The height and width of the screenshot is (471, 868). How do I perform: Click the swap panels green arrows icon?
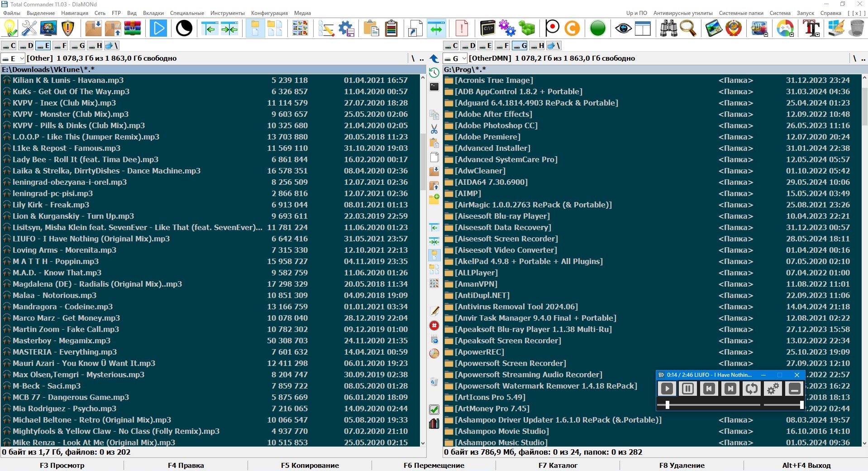point(436,28)
